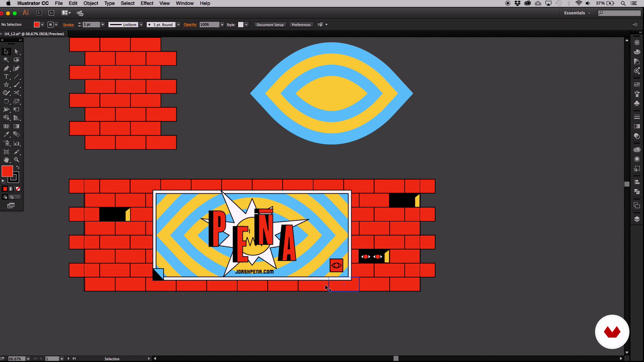The height and width of the screenshot is (362, 644).
Task: Select the Paintbrush tool
Action: pos(16,85)
